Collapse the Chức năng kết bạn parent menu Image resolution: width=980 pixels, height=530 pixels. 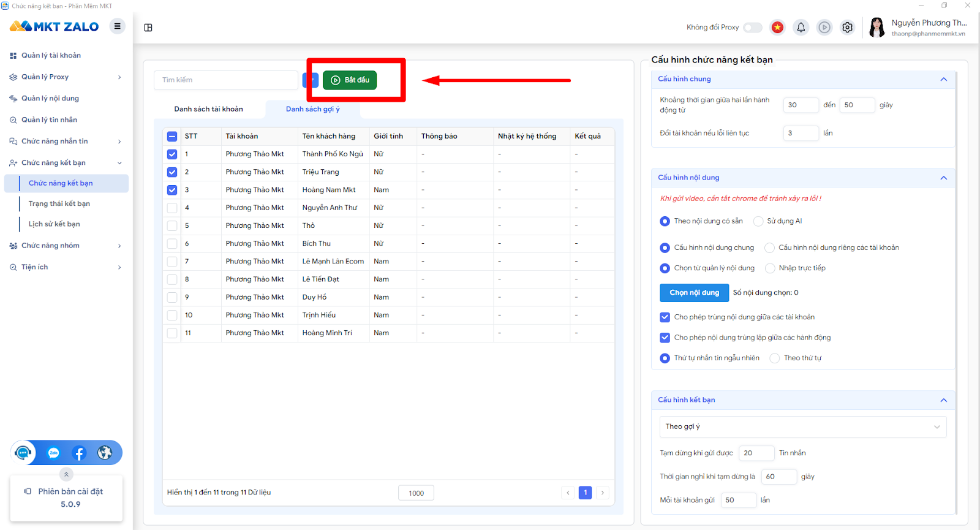[x=66, y=163]
